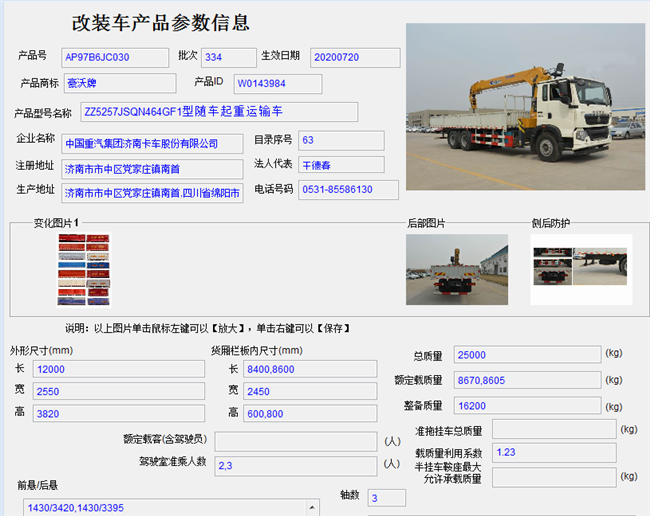Focus the 轴数 field showing 3
Image resolution: width=650 pixels, height=516 pixels.
(x=386, y=498)
